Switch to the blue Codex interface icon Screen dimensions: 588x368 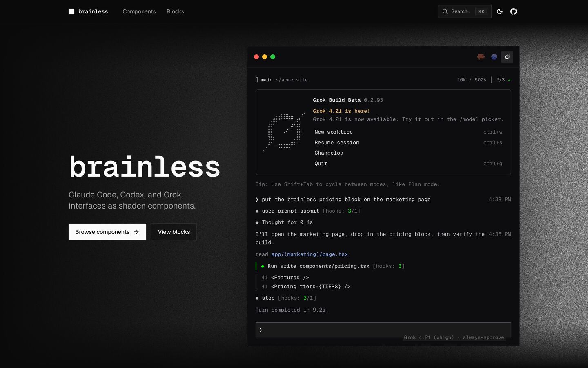(x=494, y=57)
